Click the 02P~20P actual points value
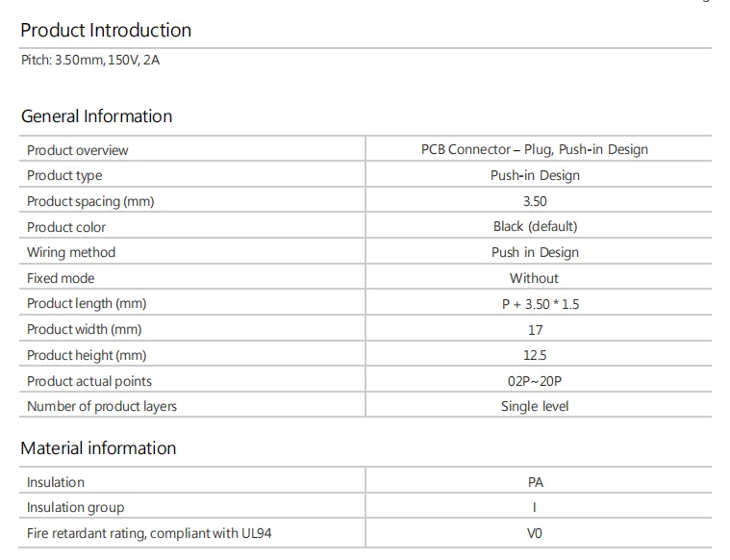 (x=535, y=381)
